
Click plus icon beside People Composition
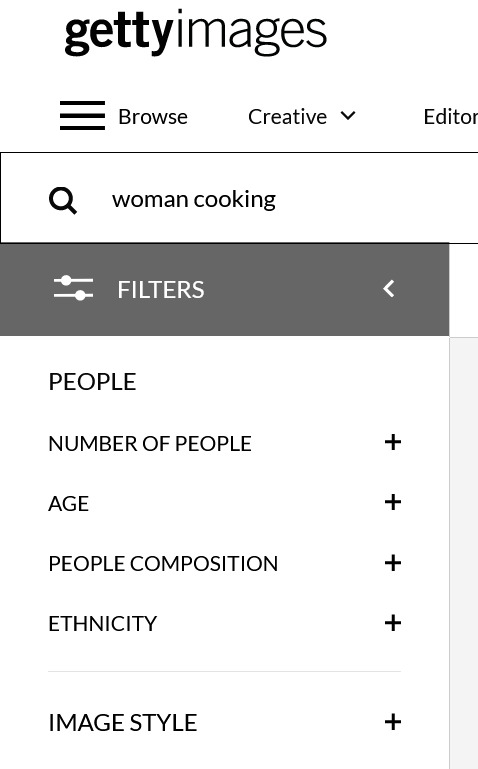[x=393, y=563]
